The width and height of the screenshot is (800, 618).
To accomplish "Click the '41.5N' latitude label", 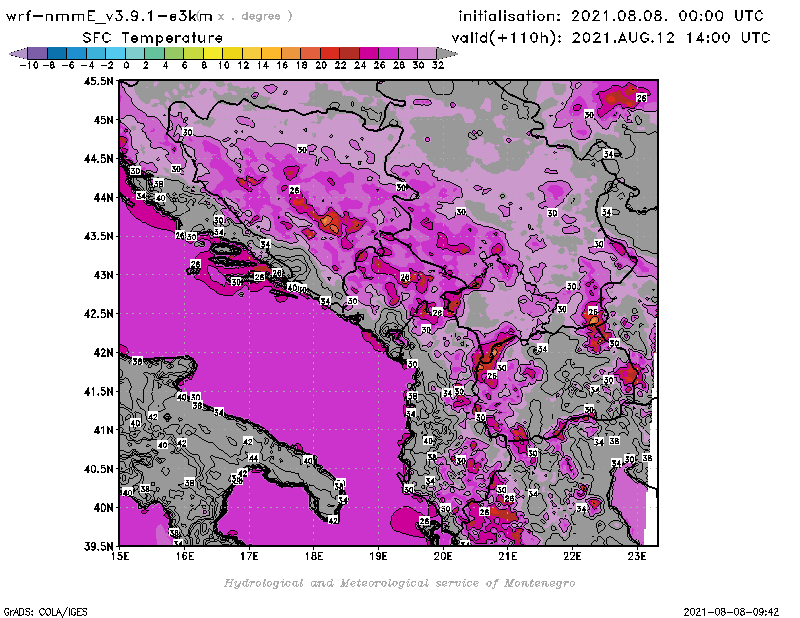I will (x=98, y=391).
